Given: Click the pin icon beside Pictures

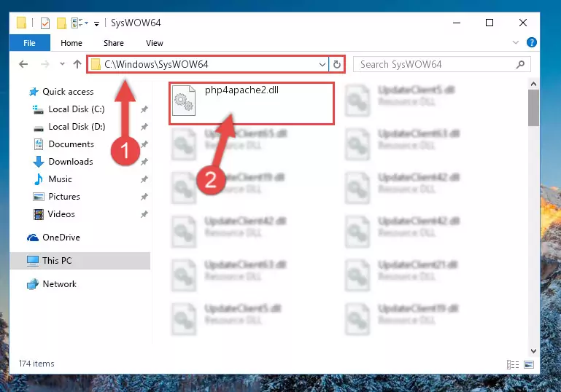Looking at the screenshot, I should (144, 197).
